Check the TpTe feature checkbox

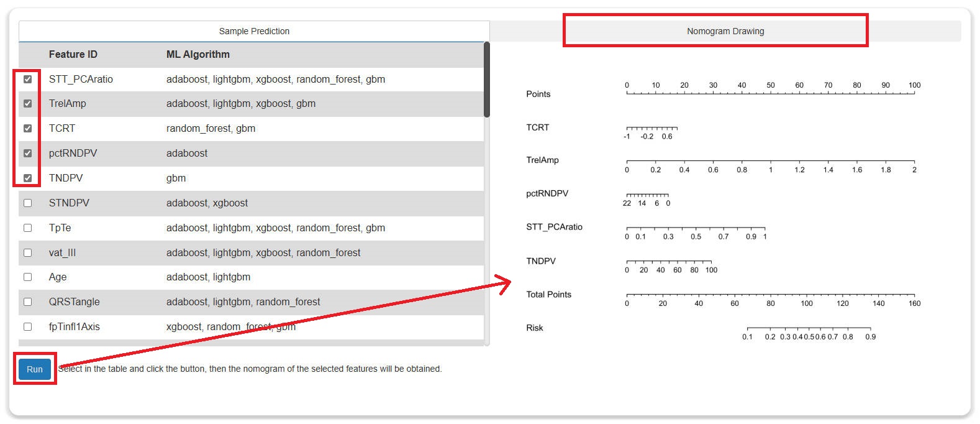click(x=28, y=228)
